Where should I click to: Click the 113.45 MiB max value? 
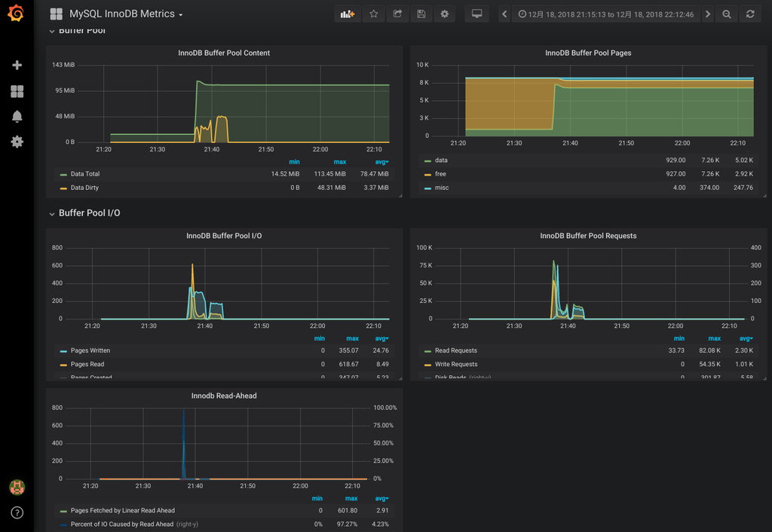coord(330,174)
